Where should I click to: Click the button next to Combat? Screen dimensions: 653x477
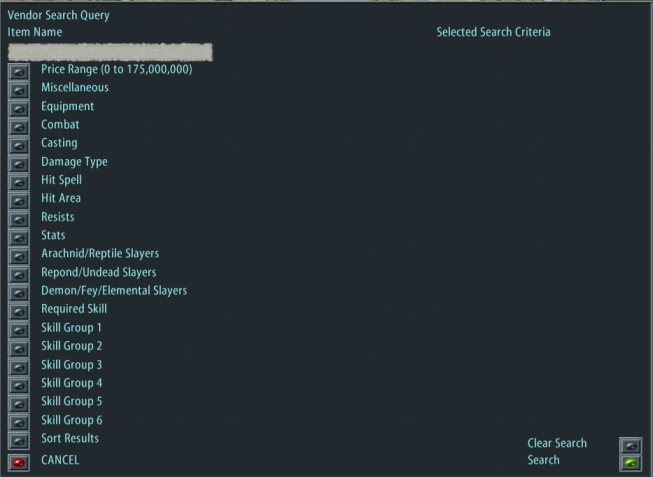click(19, 127)
